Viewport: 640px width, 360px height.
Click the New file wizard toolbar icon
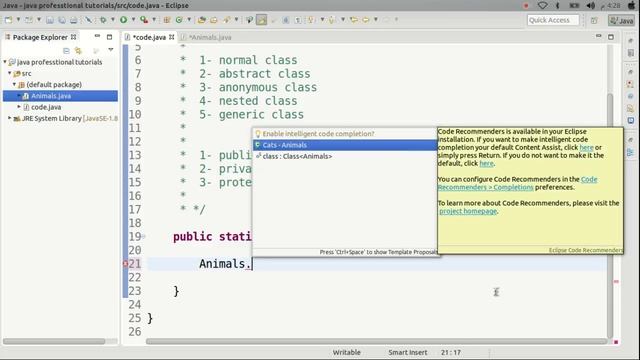tap(8, 20)
